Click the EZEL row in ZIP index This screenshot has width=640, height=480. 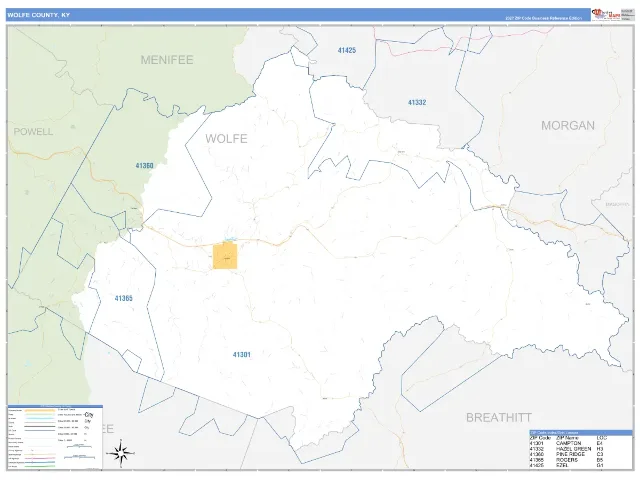coord(568,465)
